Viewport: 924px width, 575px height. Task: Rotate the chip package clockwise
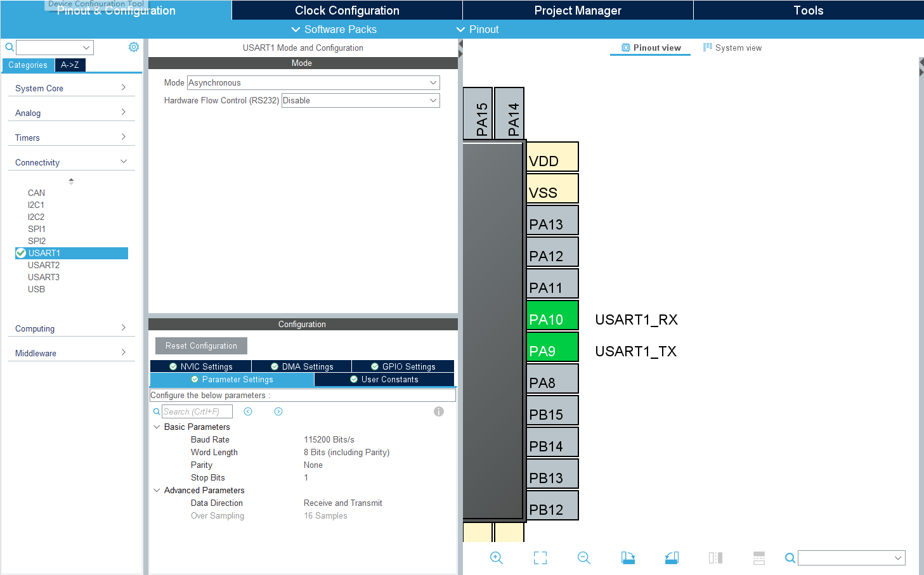pos(628,558)
